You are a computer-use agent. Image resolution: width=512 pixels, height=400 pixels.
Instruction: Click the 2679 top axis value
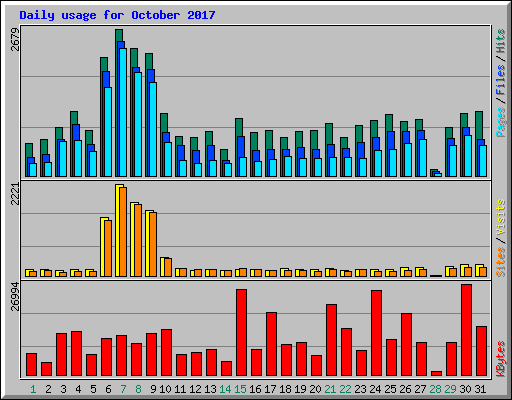coord(15,39)
